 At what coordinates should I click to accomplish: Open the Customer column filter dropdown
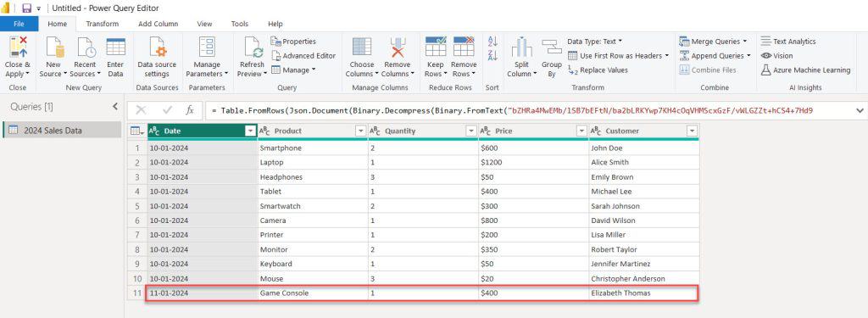692,131
